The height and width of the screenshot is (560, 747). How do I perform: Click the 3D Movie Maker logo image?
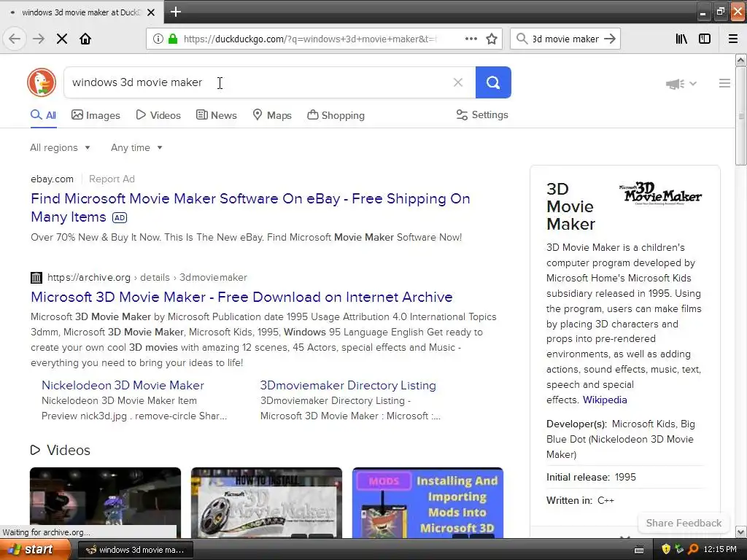click(x=660, y=193)
